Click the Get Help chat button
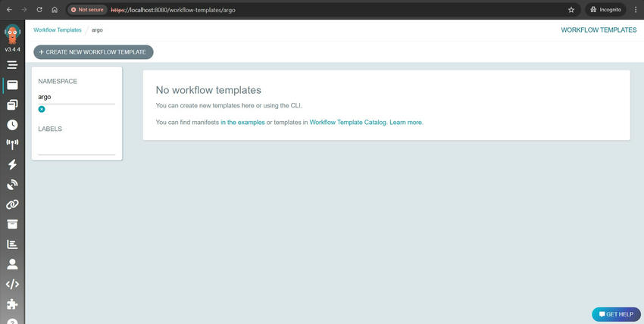The width and height of the screenshot is (644, 324). click(x=616, y=314)
